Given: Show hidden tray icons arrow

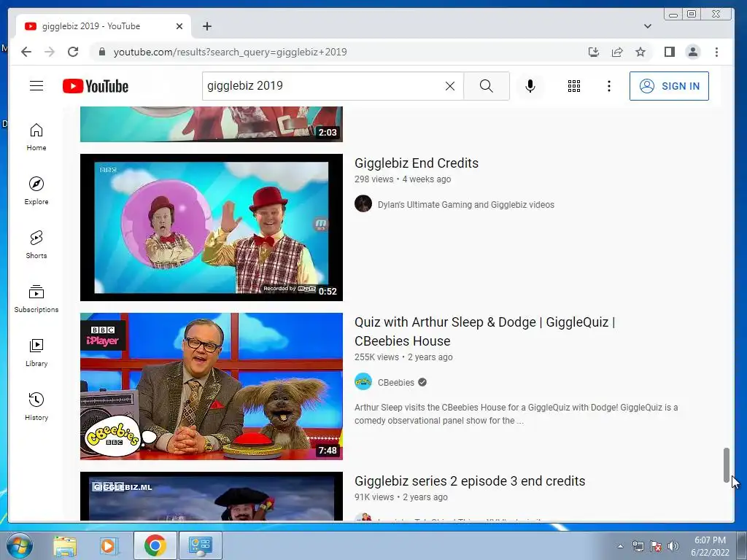Looking at the screenshot, I should (620, 546).
